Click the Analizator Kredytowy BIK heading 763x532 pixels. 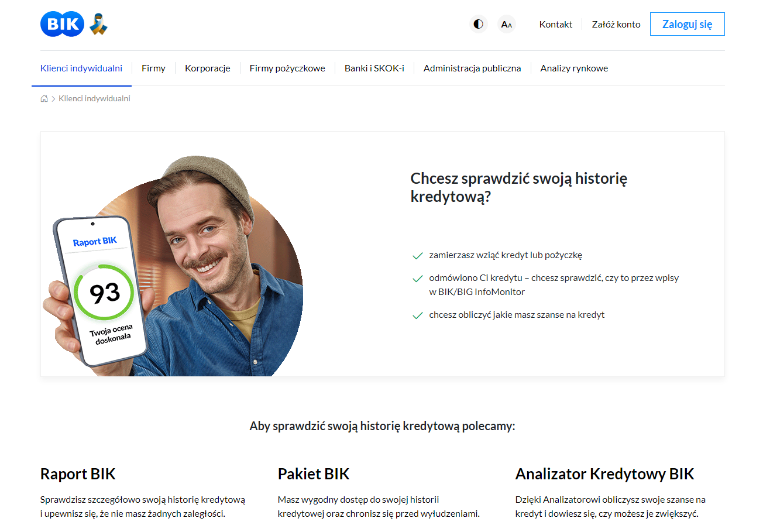pos(604,474)
